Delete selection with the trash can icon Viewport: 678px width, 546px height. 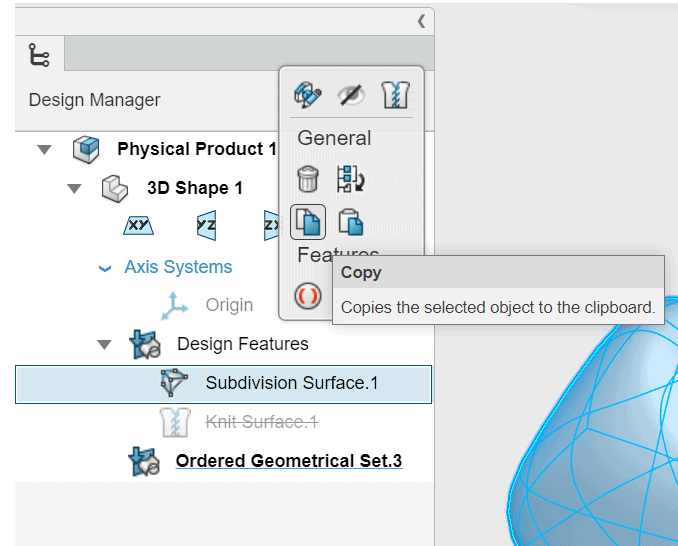click(x=308, y=179)
